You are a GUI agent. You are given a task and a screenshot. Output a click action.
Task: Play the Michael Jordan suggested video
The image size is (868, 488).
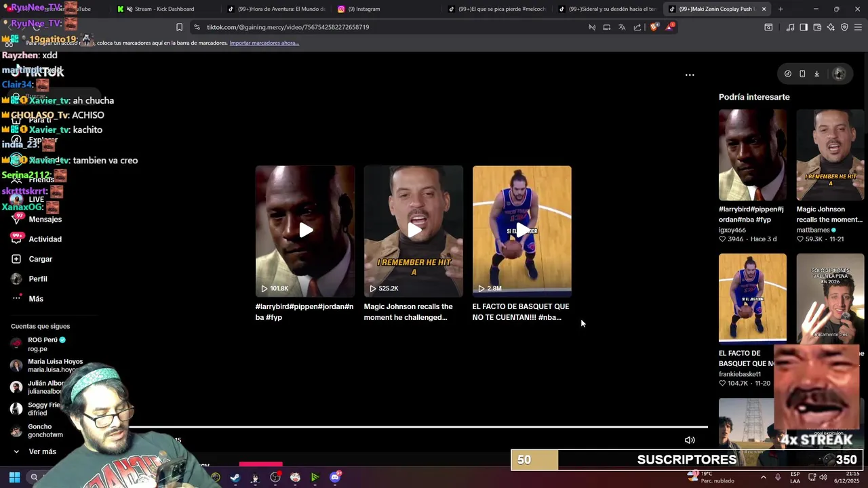click(305, 230)
